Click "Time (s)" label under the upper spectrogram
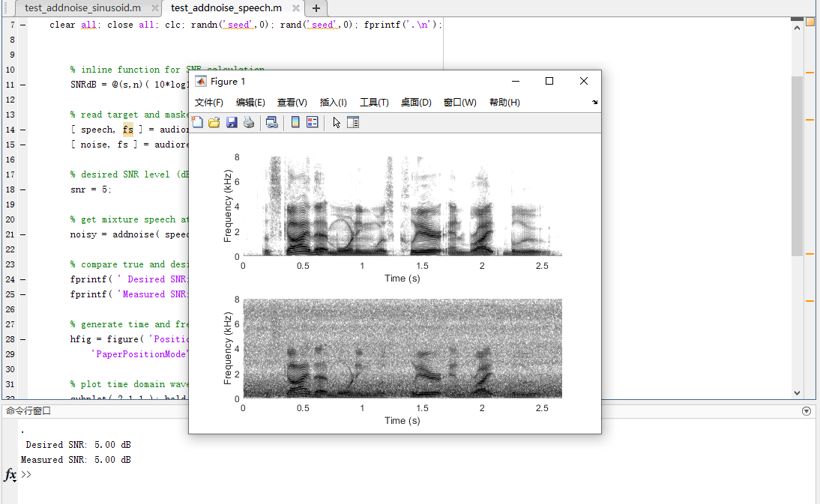Image resolution: width=820 pixels, height=504 pixels. 403,279
